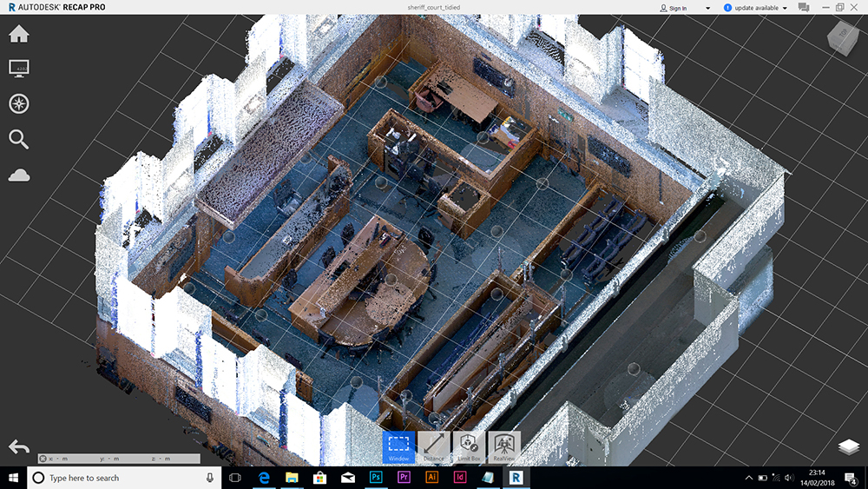
Task: Open the cloud services icon
Action: [18, 175]
